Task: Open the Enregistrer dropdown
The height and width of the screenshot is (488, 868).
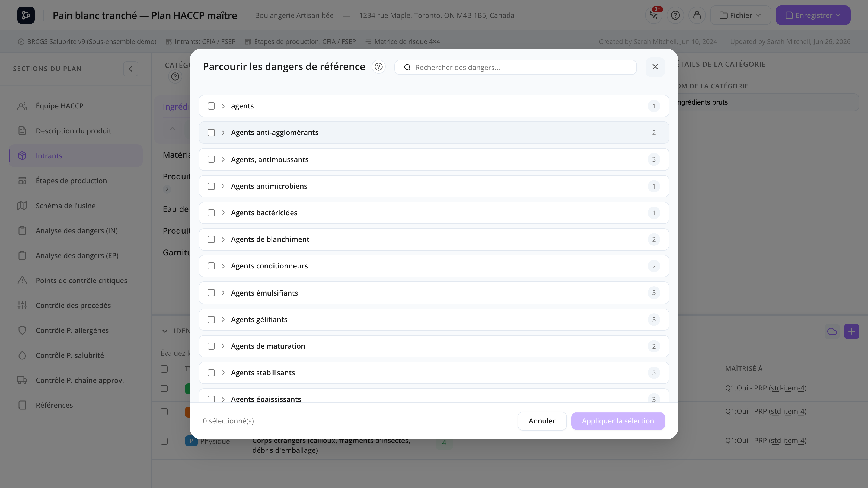Action: tap(813, 15)
